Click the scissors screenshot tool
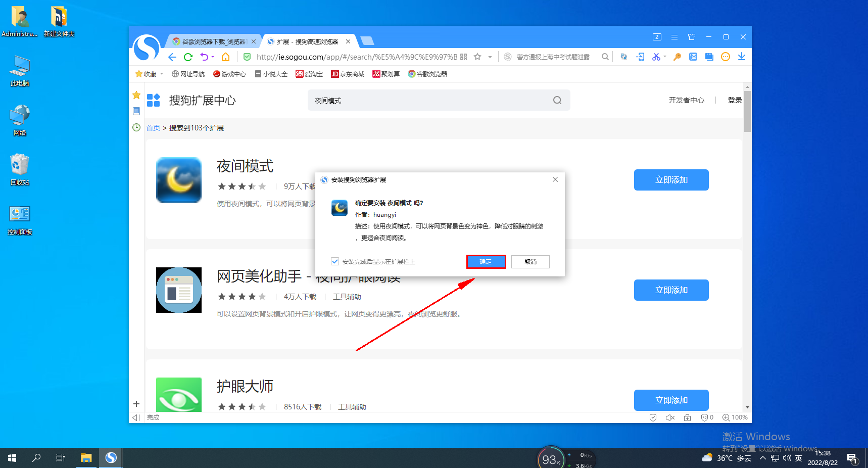 [656, 57]
